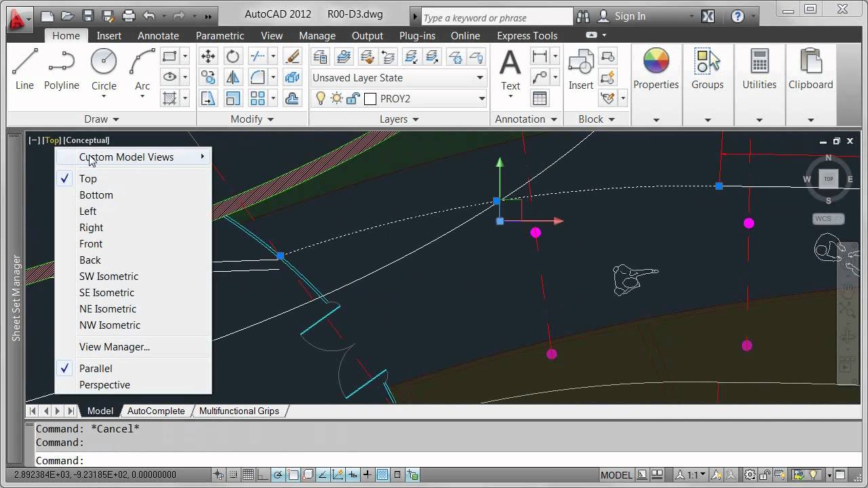Toggle Object Snap in status bar
Image resolution: width=868 pixels, height=488 pixels.
tap(293, 474)
